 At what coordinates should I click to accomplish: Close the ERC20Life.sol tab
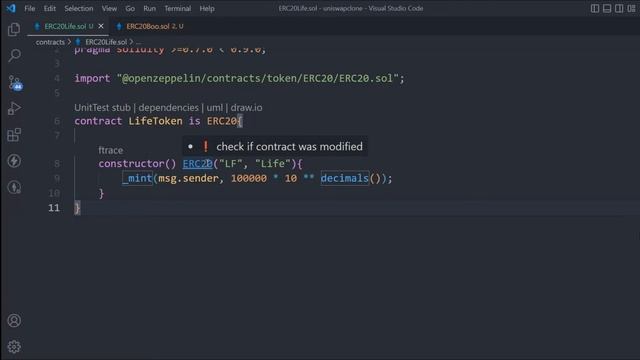click(101, 26)
